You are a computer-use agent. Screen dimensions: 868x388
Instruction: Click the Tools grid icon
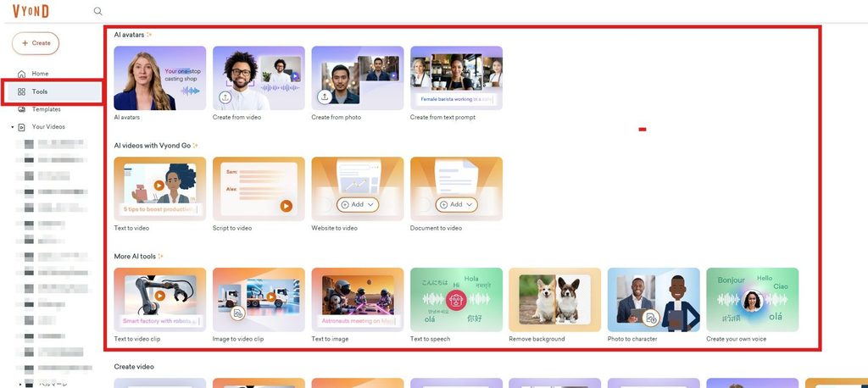(21, 91)
